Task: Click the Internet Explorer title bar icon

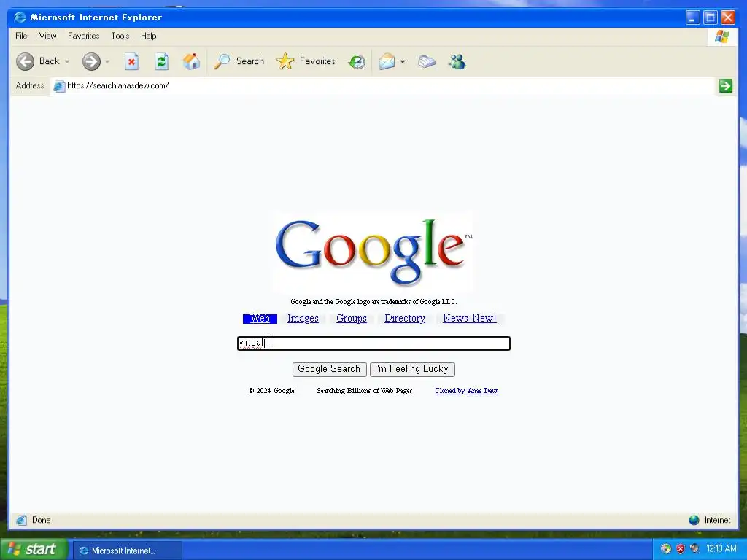Action: [20, 17]
